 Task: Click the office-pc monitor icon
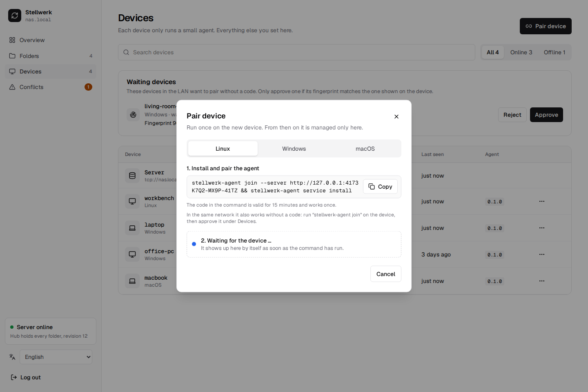coord(132,254)
